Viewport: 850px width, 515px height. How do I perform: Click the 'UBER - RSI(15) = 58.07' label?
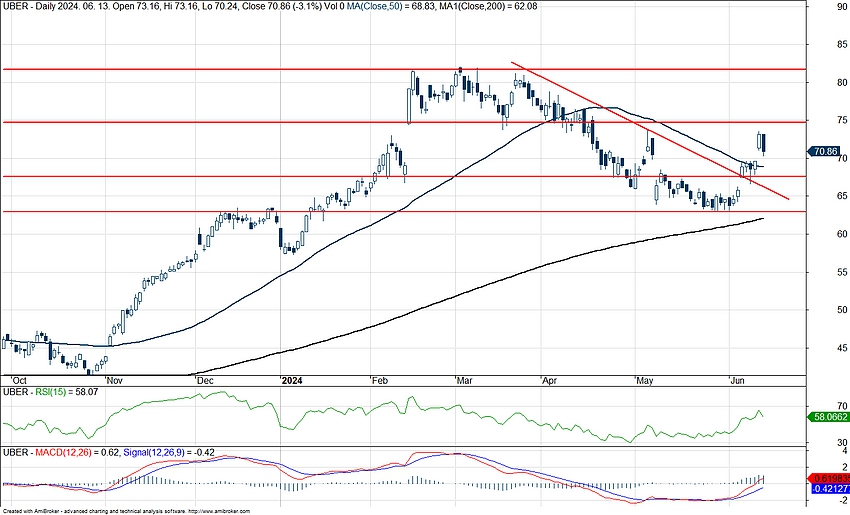point(50,391)
